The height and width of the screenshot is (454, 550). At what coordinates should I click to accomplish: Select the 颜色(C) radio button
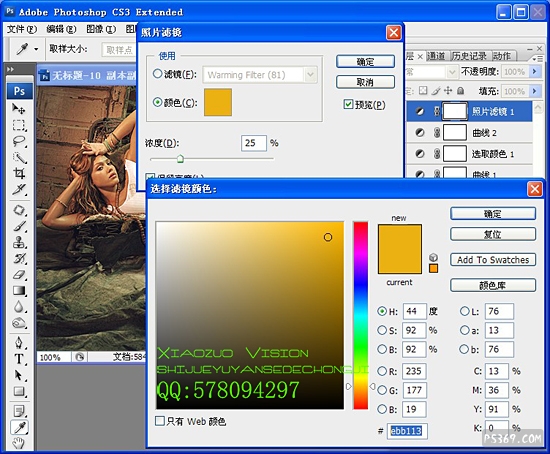157,102
